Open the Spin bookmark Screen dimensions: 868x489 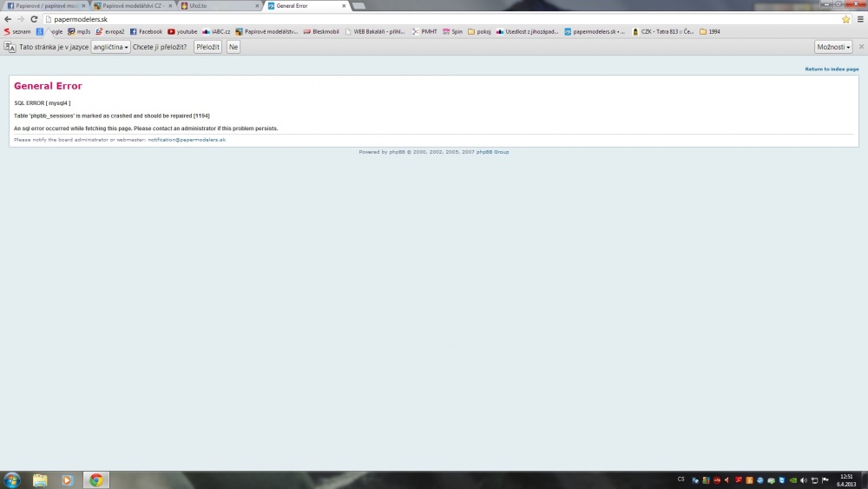point(452,31)
